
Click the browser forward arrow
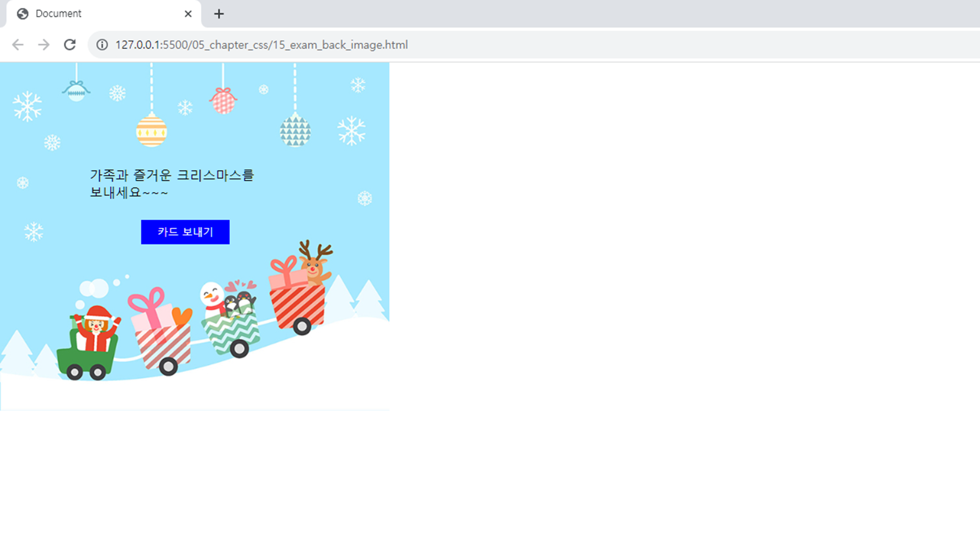[x=44, y=45]
